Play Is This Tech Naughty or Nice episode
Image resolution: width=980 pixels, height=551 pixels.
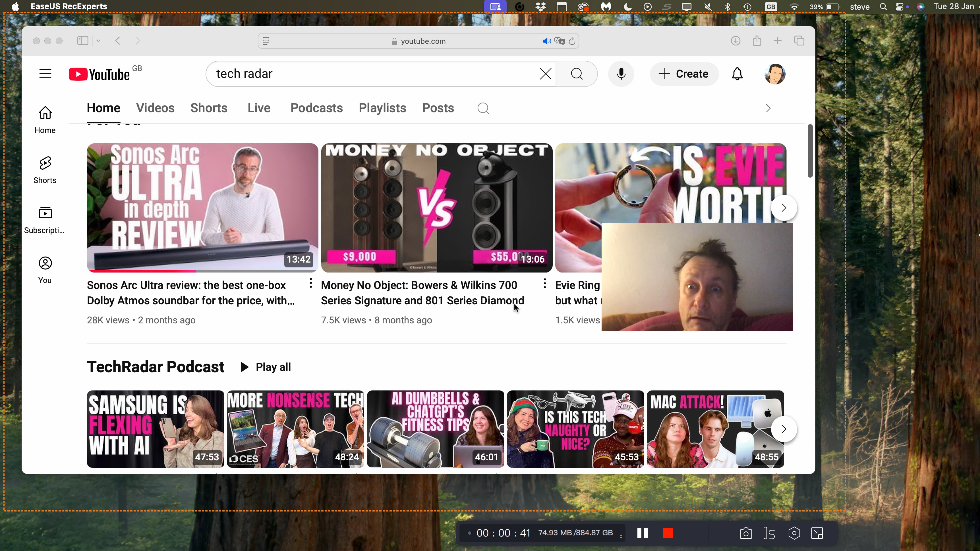pos(576,429)
